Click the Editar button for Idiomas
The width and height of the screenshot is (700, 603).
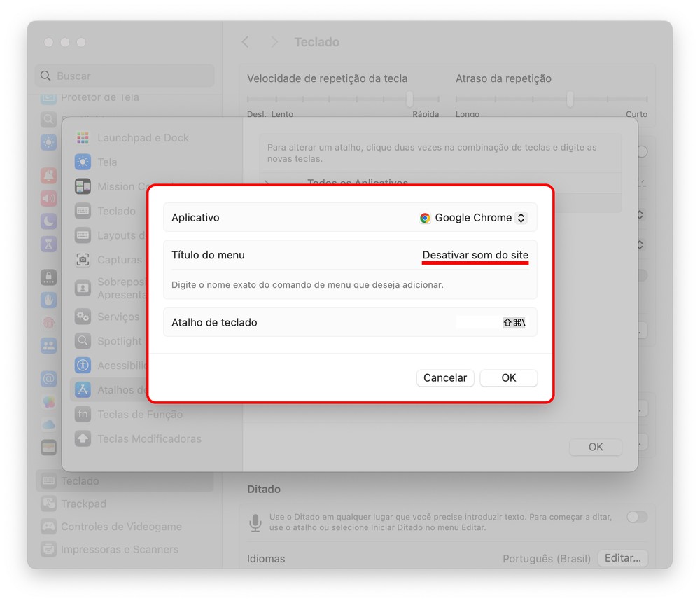coord(622,558)
